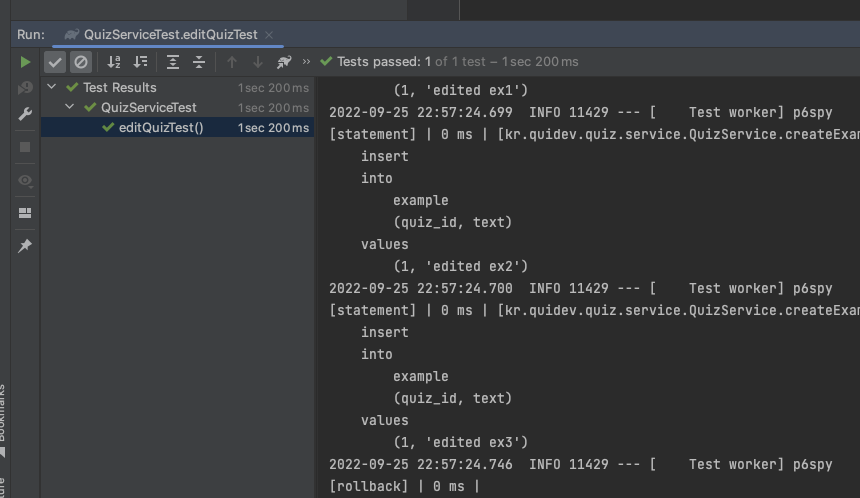Screen dimensions: 860x498
Task: Open eye view options icon
Action: (25, 180)
